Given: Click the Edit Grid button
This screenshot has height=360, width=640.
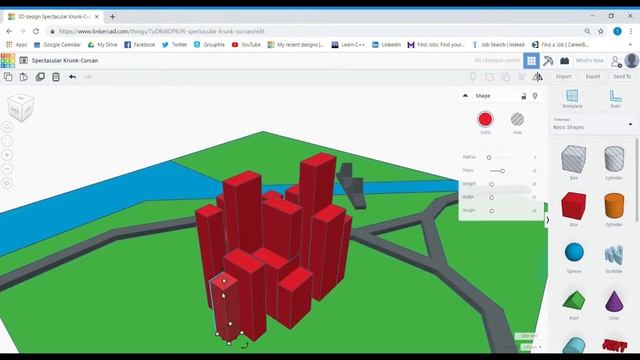Looking at the screenshot, I should tap(529, 336).
